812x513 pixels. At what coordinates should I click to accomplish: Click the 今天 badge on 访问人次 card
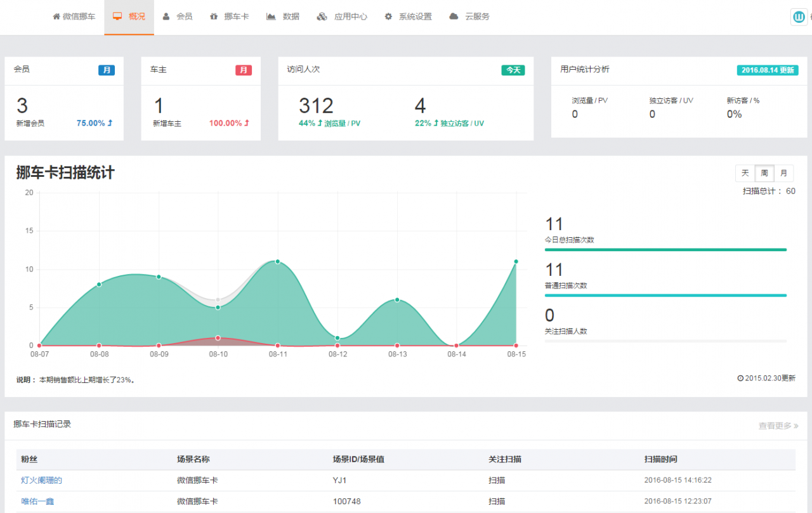(x=513, y=70)
